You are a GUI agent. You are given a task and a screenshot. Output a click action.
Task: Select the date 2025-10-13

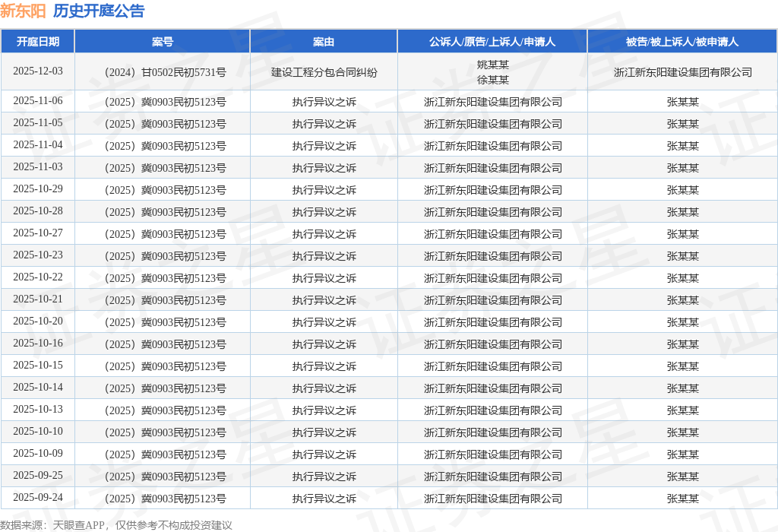pos(38,409)
